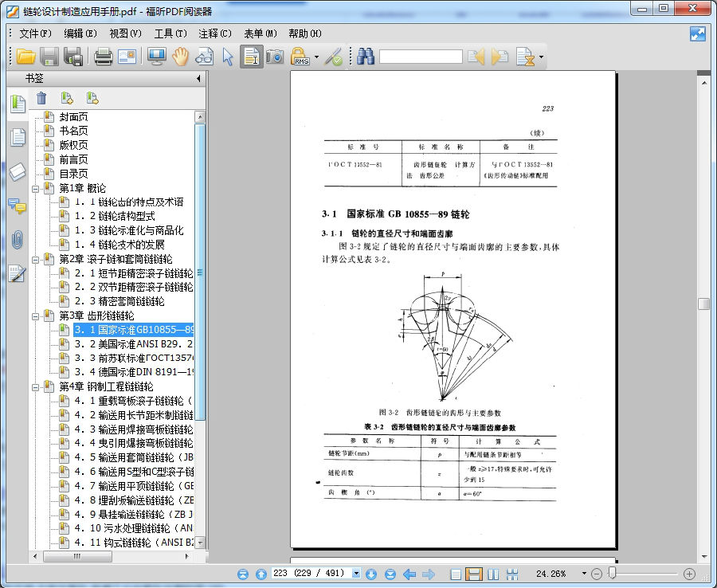Select bookmark 3.2 美国标准ANSI B29.2
The width and height of the screenshot is (717, 588).
pyautogui.click(x=134, y=344)
